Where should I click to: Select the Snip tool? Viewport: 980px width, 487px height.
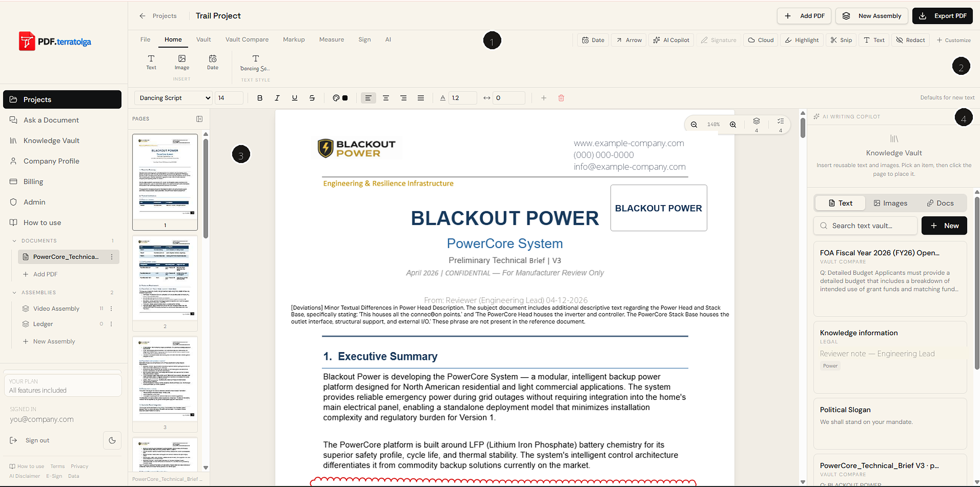click(x=841, y=40)
